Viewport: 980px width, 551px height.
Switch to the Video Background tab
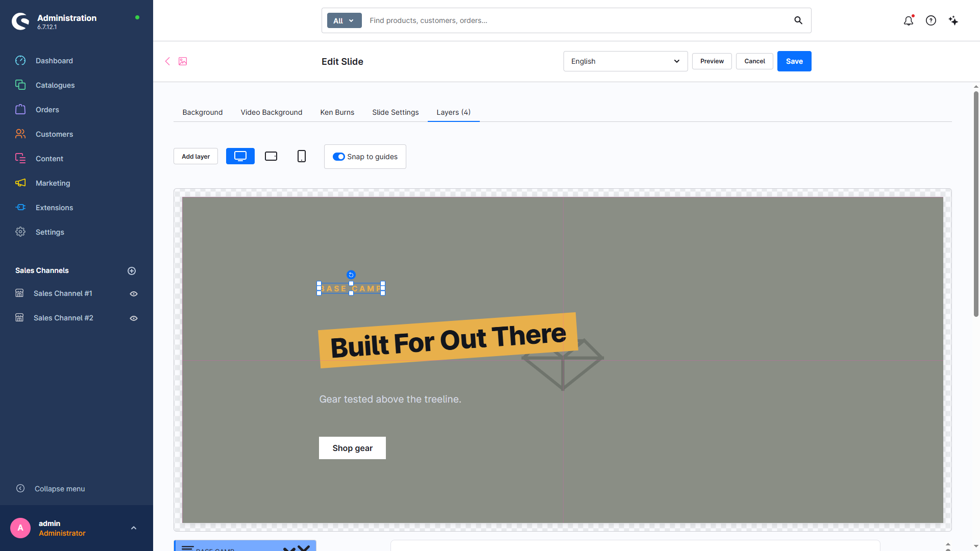[x=272, y=112]
